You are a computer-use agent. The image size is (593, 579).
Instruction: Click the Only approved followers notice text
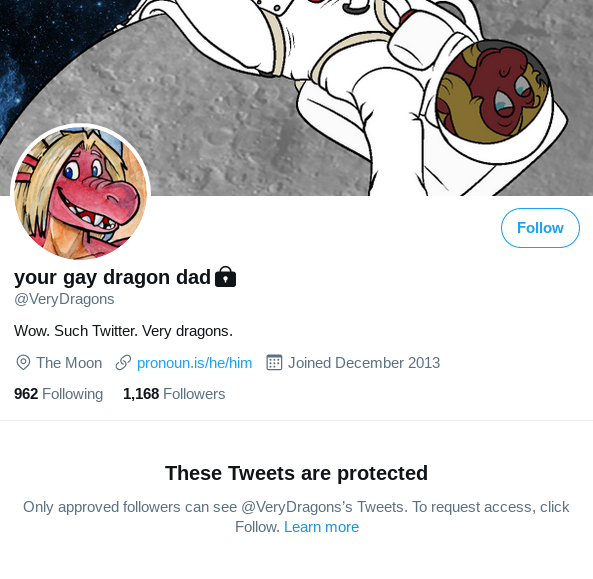coord(296,517)
